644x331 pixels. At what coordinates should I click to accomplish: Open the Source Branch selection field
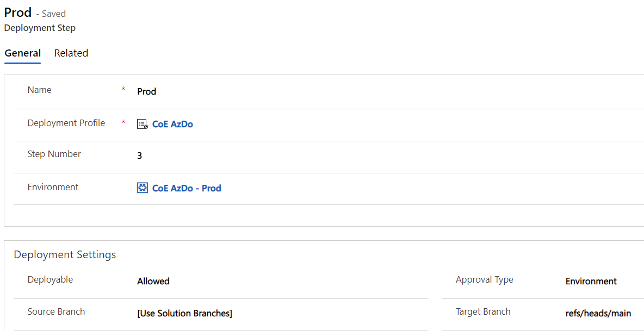[185, 314]
